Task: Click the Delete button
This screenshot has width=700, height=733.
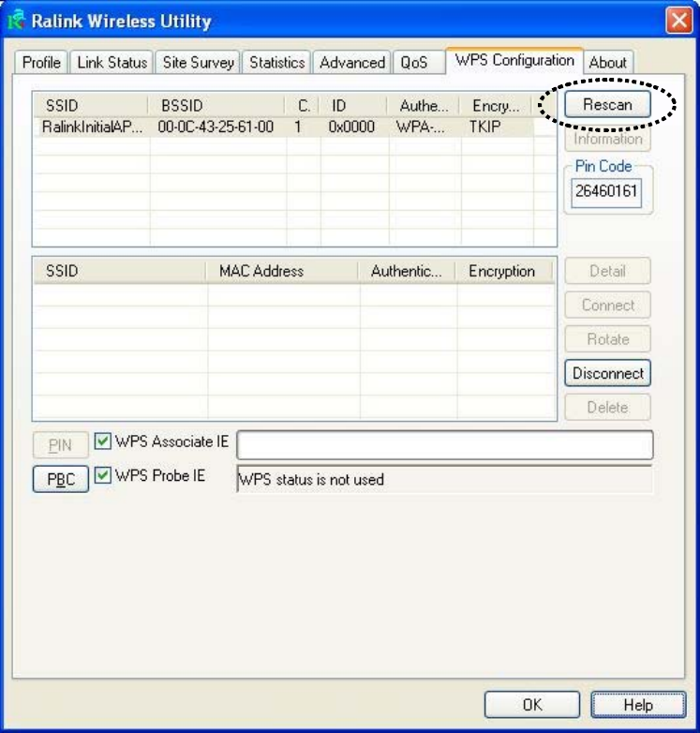Action: 607,407
